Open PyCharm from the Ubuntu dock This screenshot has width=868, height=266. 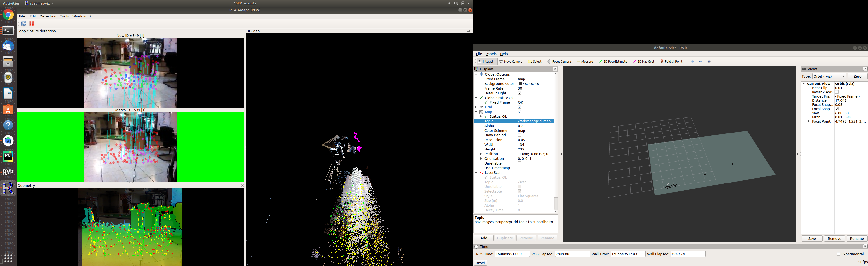tap(8, 156)
